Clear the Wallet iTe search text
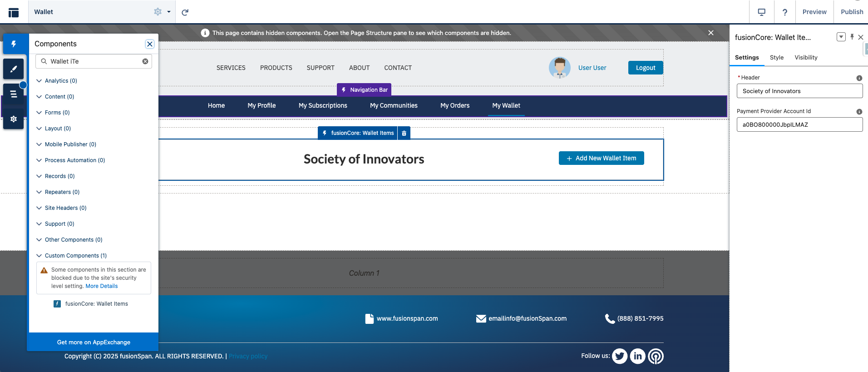This screenshot has width=868, height=372. tap(145, 61)
